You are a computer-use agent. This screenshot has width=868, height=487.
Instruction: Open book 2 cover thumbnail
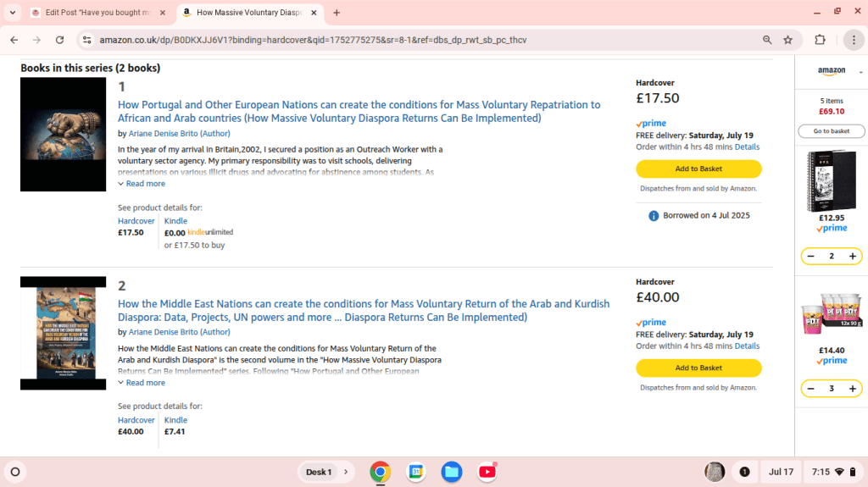click(63, 333)
